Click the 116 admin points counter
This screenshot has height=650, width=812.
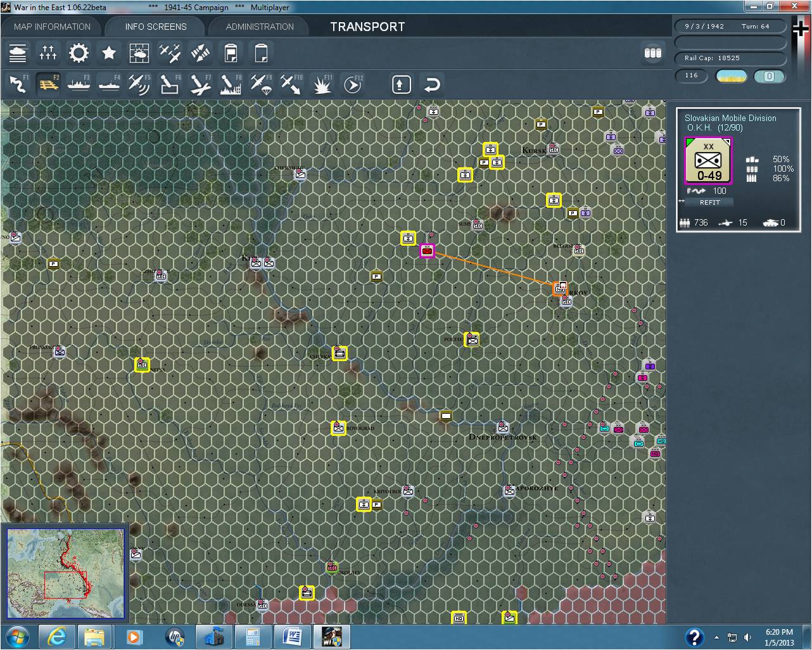(692, 76)
